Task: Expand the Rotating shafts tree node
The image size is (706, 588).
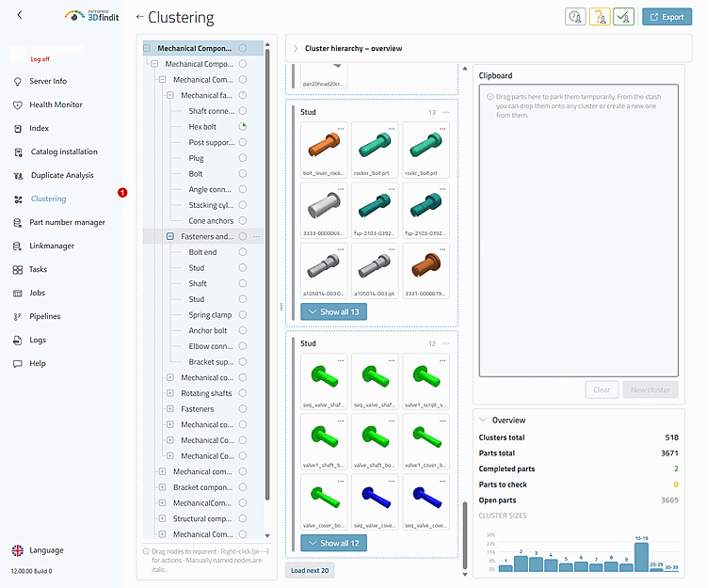Action: coord(170,393)
